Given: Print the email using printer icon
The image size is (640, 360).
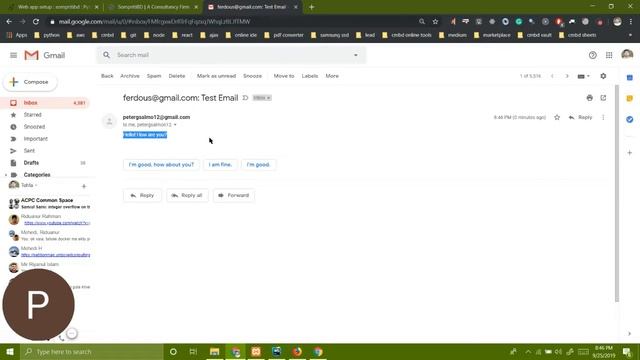Looking at the screenshot, I should (x=589, y=98).
